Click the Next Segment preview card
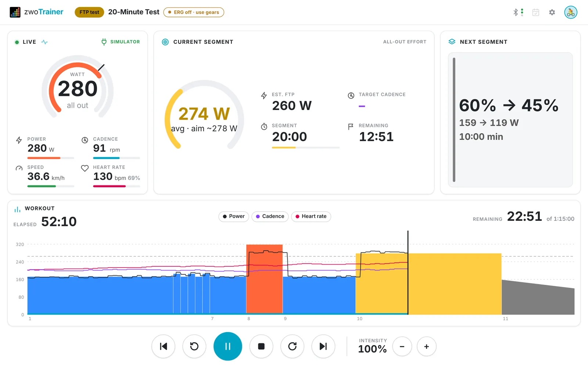This screenshot has height=368, width=588. pos(510,120)
